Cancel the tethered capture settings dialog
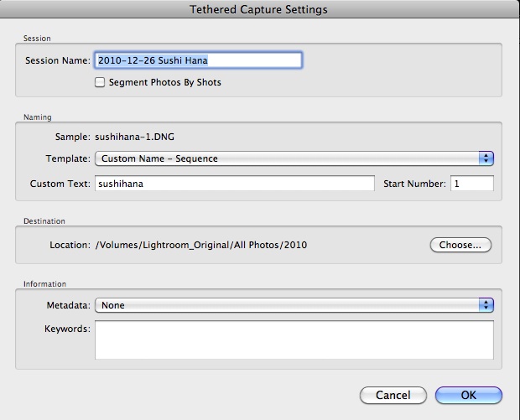This screenshot has width=520, height=420. pos(393,395)
